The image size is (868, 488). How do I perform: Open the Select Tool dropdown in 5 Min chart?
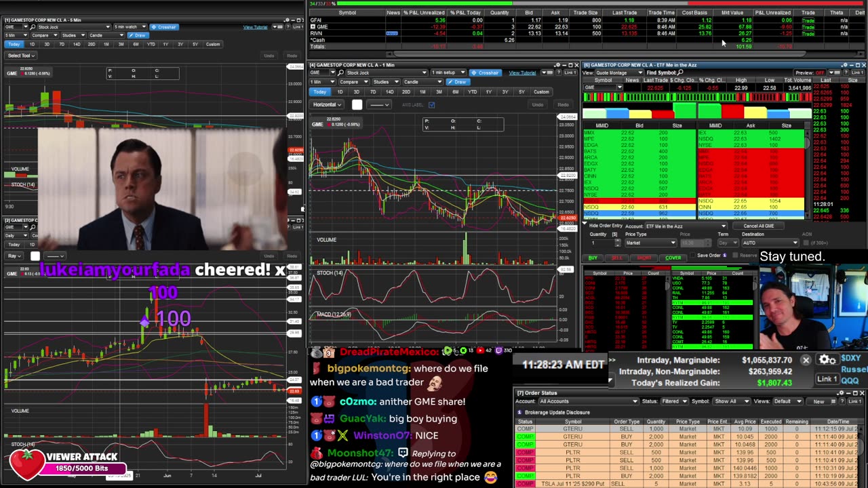coord(21,56)
